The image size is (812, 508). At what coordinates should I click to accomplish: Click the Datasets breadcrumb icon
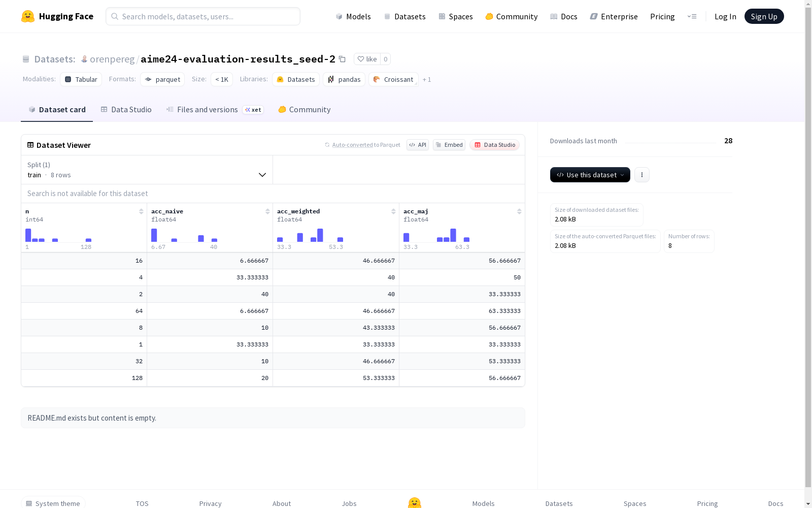pos(26,59)
